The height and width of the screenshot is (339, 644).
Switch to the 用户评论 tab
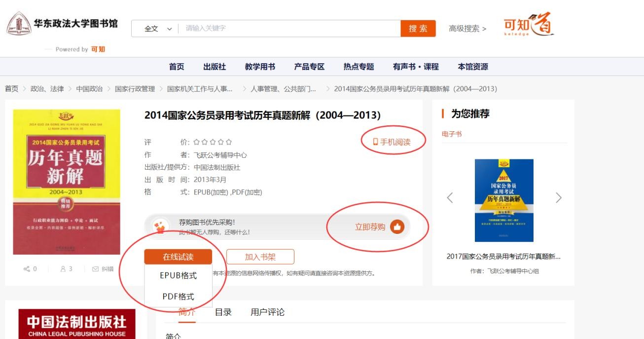coord(267,312)
